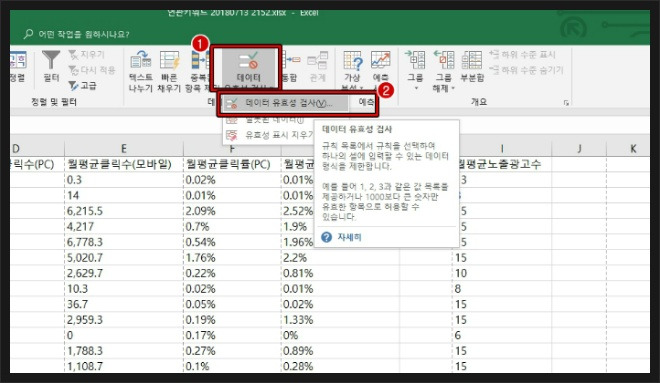Click the 자세히 link in tooltip

click(x=349, y=237)
